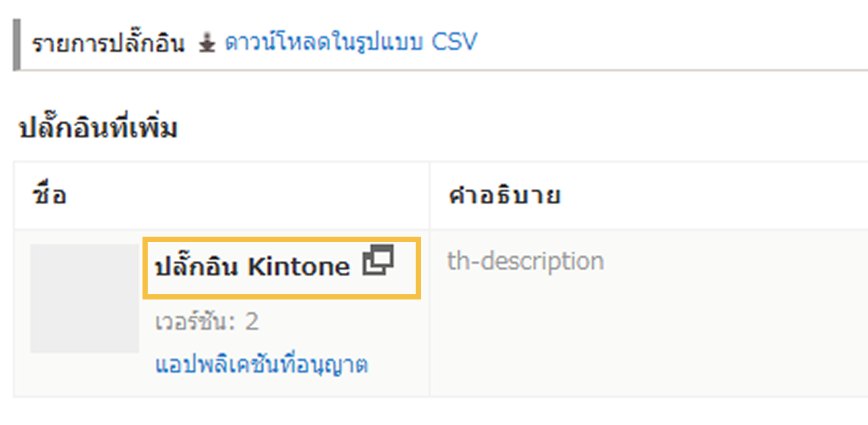Click the word Kintone in the plugin name

299,267
